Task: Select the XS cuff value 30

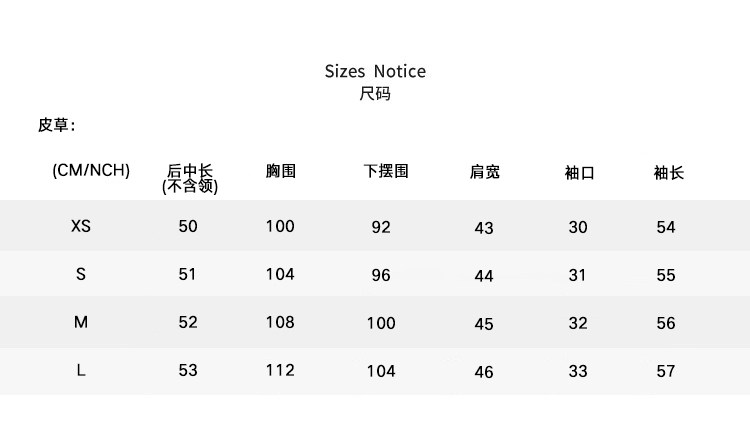Action: tap(578, 227)
